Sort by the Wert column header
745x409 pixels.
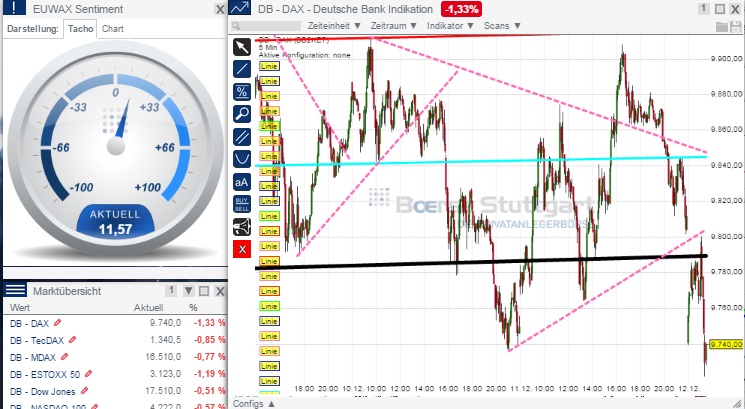click(x=20, y=307)
